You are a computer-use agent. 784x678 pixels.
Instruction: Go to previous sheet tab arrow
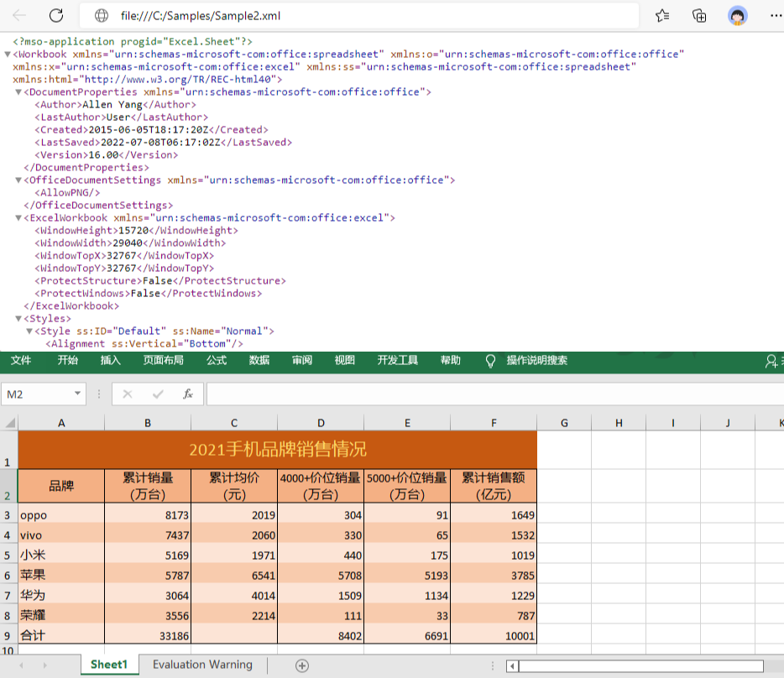[22, 665]
